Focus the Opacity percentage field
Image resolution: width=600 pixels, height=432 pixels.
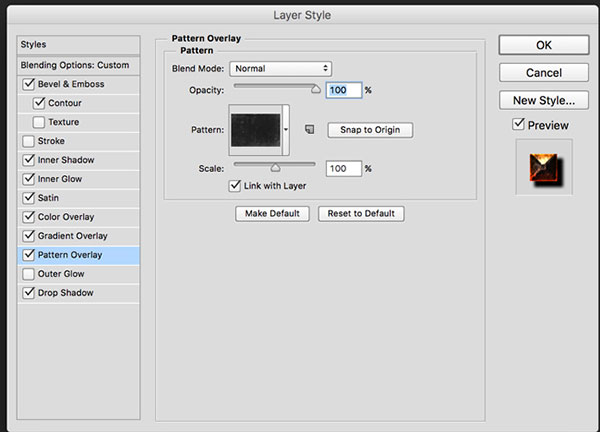click(344, 90)
